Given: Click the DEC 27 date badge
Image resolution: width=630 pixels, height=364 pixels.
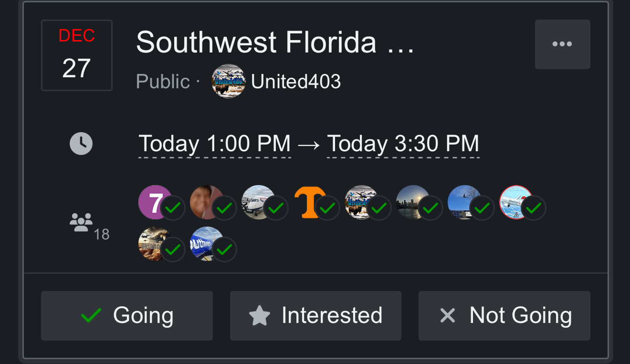Looking at the screenshot, I should (77, 55).
